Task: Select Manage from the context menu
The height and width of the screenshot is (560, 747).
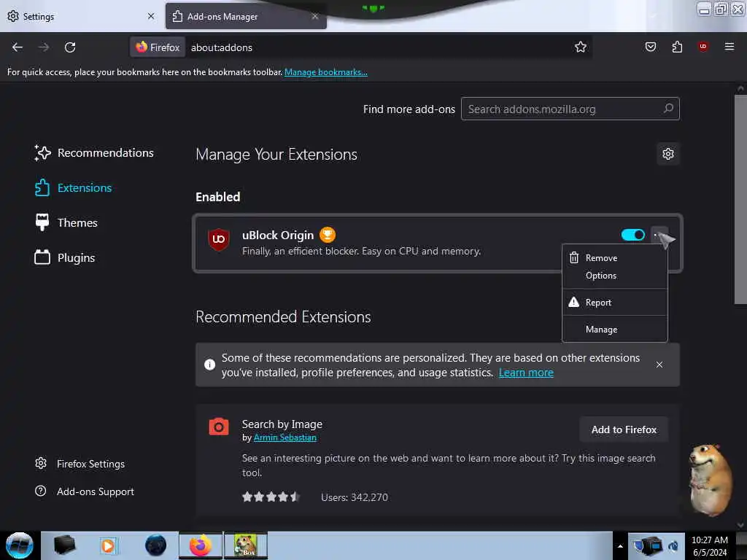Action: (x=614, y=330)
